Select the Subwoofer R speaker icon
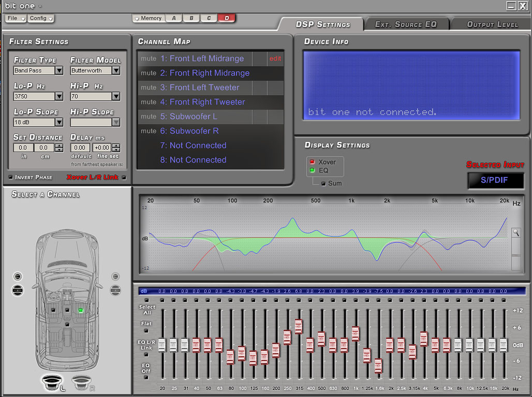Image resolution: width=532 pixels, height=397 pixels. [x=82, y=383]
